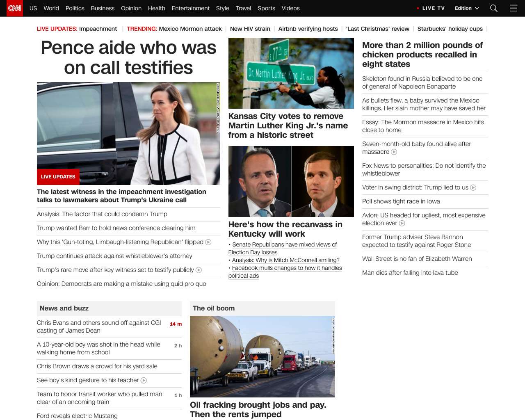Open photo of Pence aide beside car
The width and height of the screenshot is (525, 420).
pos(128,133)
